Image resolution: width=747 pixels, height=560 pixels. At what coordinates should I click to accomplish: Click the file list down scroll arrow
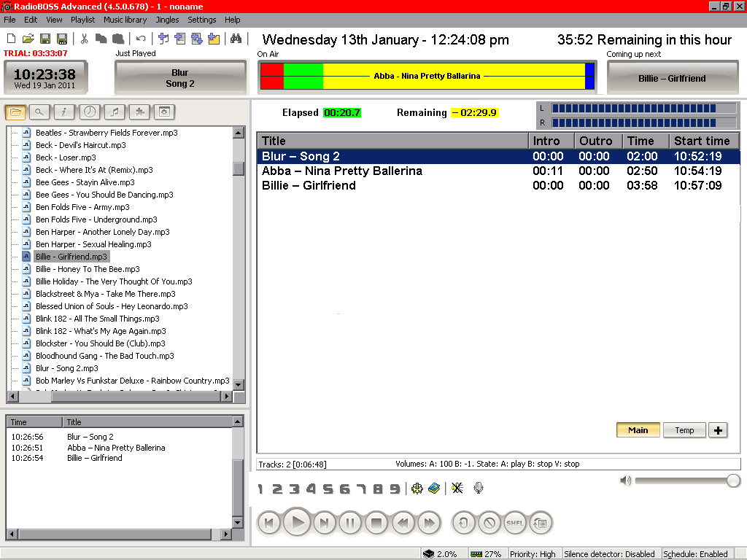[x=239, y=384]
